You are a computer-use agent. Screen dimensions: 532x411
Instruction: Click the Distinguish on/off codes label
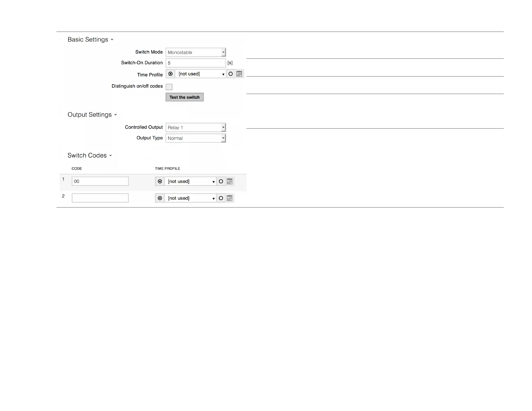137,86
